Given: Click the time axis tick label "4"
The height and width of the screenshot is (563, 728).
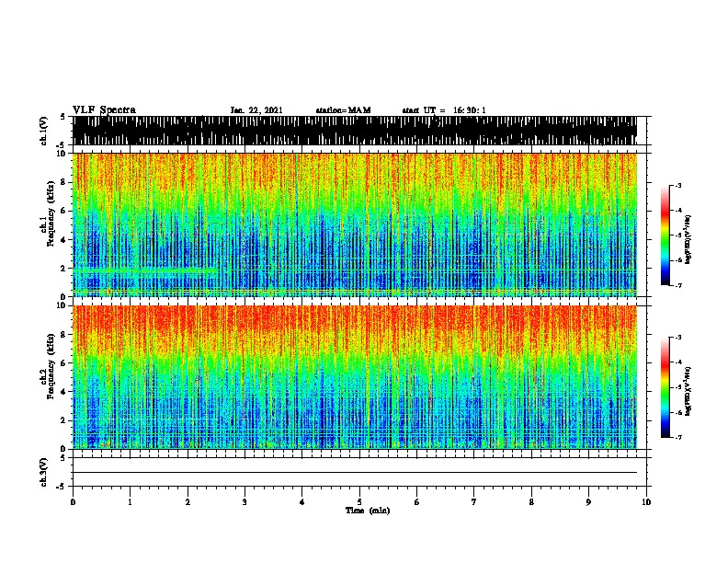Looking at the screenshot, I should pyautogui.click(x=302, y=502).
